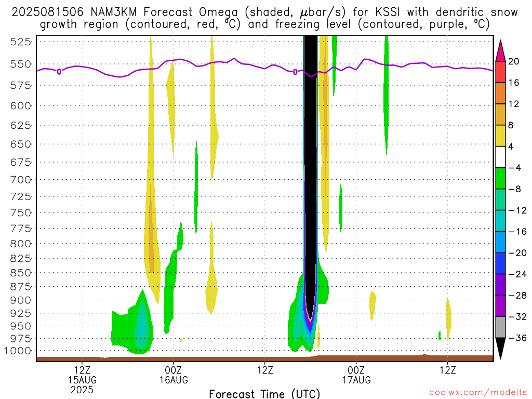Click the yellow colorbar swatch between 4 and 8

coord(500,136)
